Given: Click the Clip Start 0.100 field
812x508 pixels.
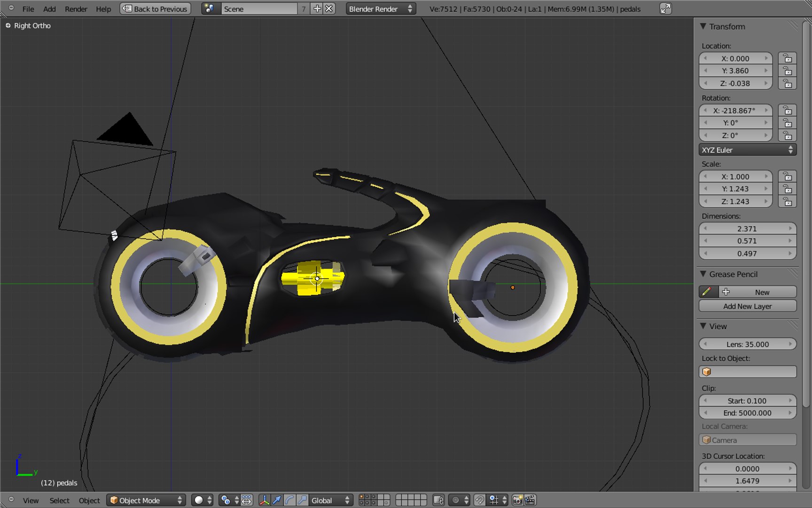Looking at the screenshot, I should (x=747, y=401).
